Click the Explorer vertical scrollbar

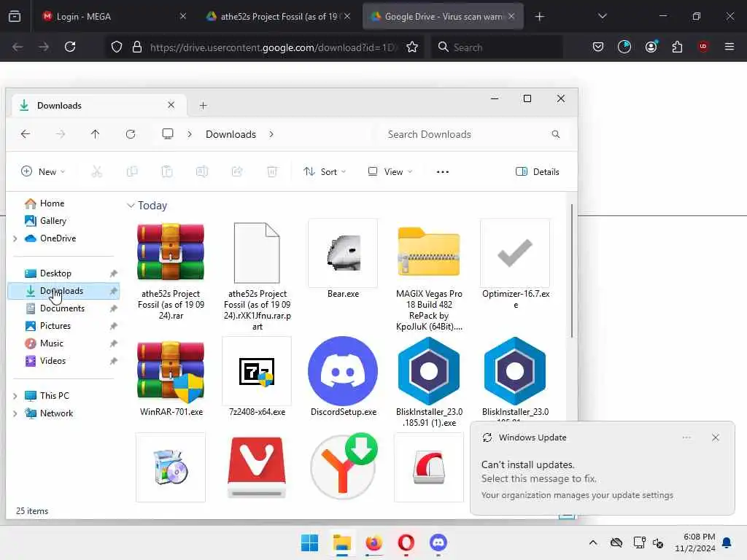pyautogui.click(x=571, y=271)
